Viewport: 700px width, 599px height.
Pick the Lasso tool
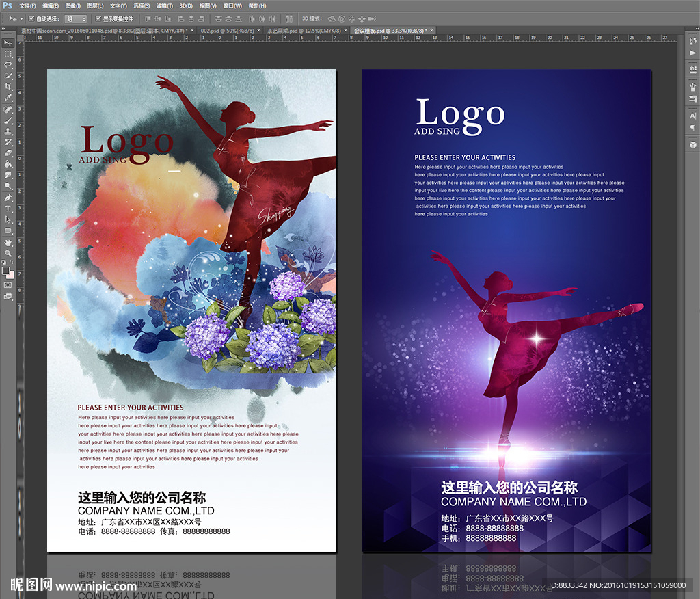point(8,64)
